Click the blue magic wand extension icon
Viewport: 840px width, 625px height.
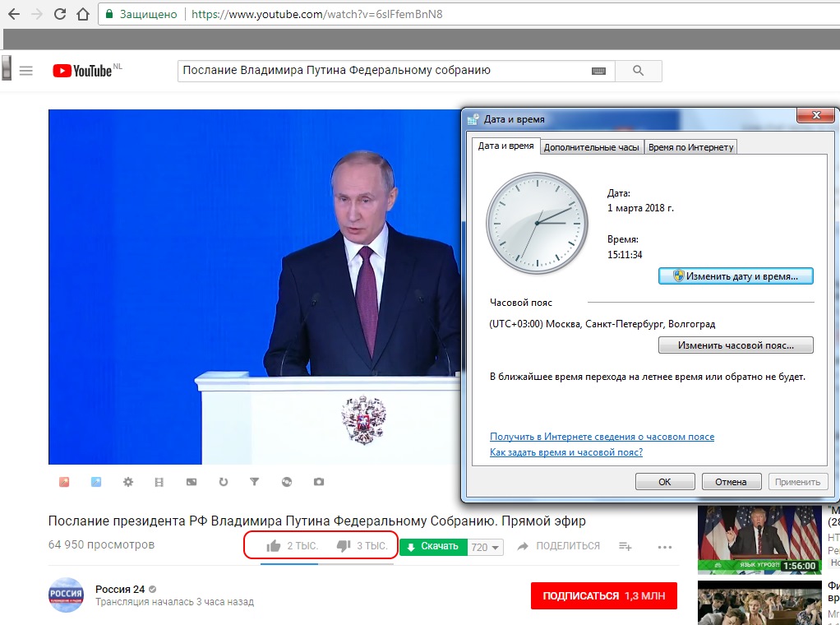96,482
